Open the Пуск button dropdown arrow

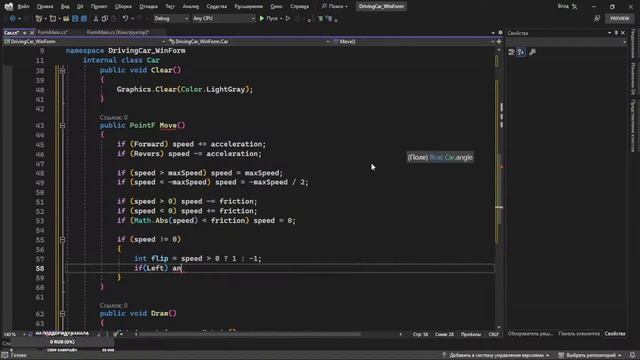pyautogui.click(x=281, y=19)
